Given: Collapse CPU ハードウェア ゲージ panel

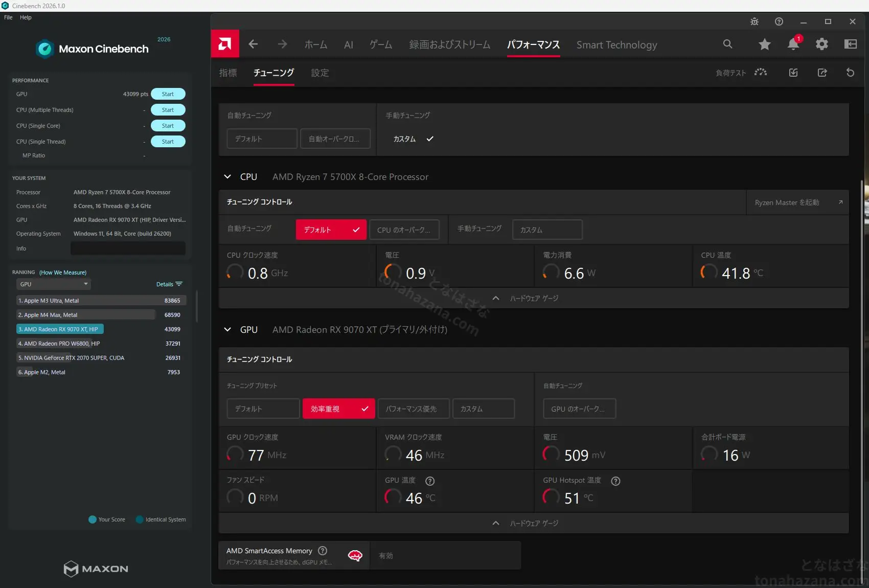Looking at the screenshot, I should pyautogui.click(x=534, y=298).
